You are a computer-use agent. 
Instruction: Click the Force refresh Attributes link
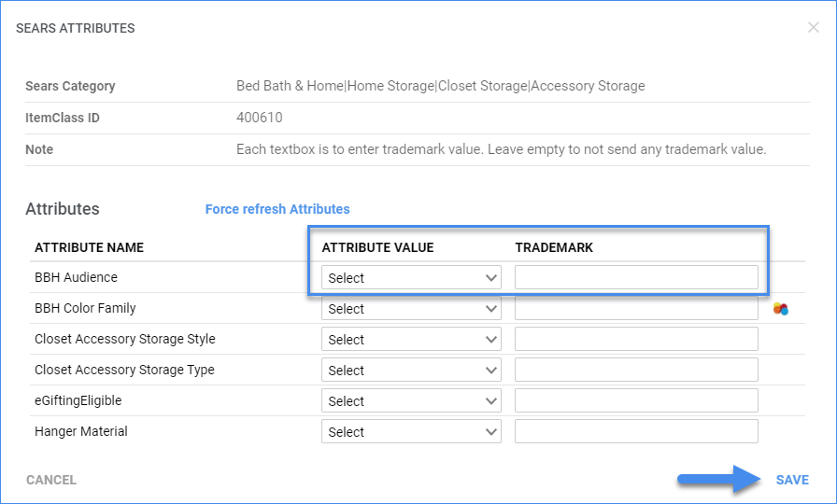click(277, 209)
